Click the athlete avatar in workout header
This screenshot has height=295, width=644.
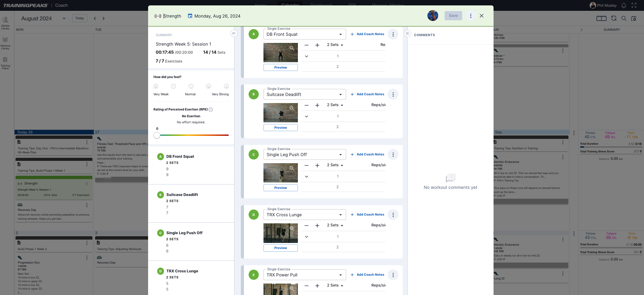pos(433,16)
